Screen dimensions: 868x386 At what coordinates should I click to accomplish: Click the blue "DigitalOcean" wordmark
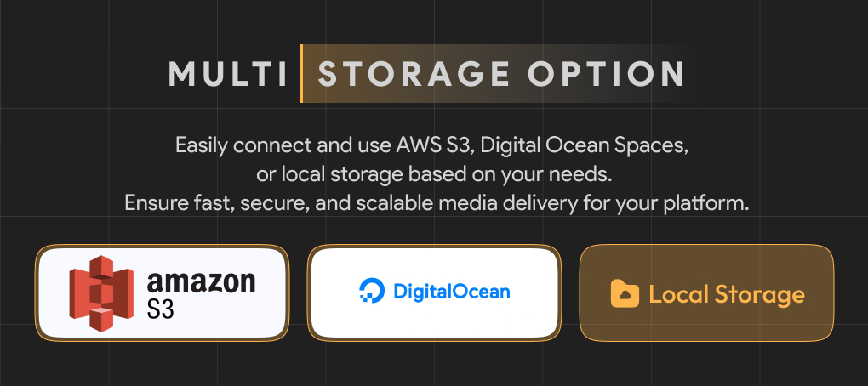point(451,292)
